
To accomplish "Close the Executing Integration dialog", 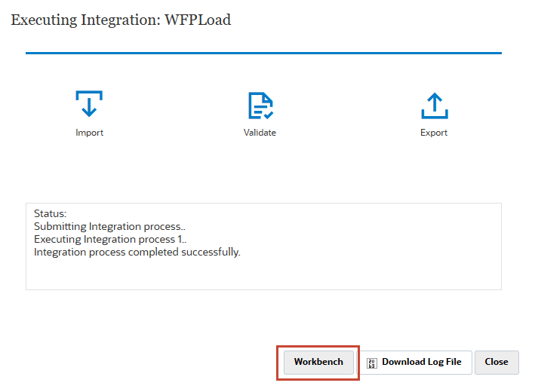I will [x=497, y=362].
